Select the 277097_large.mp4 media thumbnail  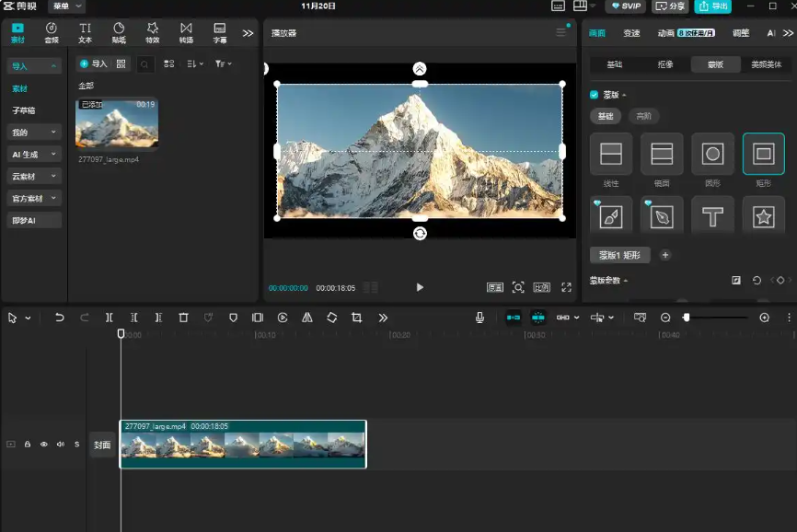point(117,124)
